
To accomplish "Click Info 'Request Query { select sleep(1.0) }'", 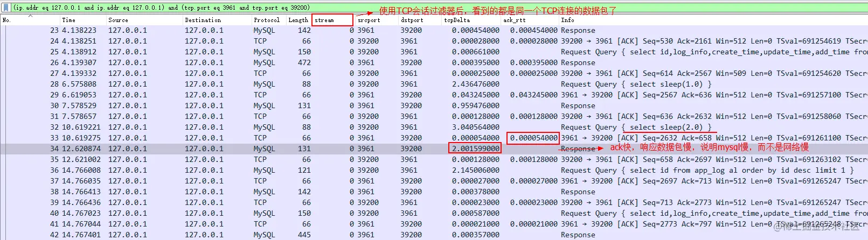I will (x=636, y=84).
